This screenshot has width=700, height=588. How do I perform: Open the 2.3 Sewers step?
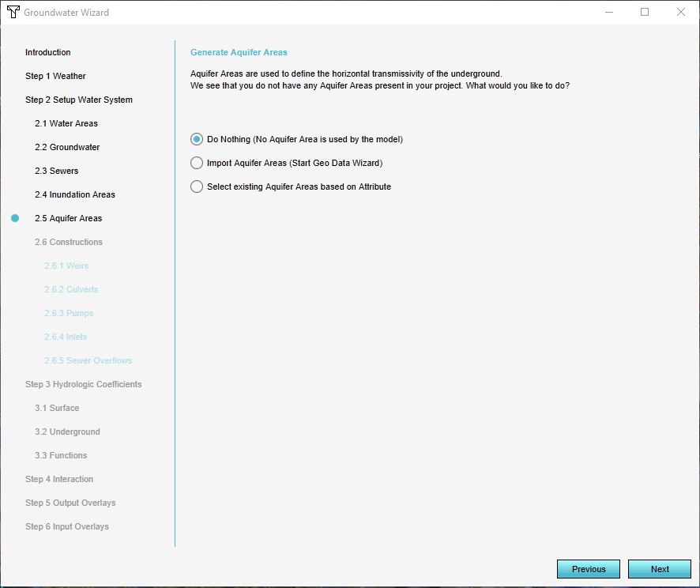[x=56, y=171]
